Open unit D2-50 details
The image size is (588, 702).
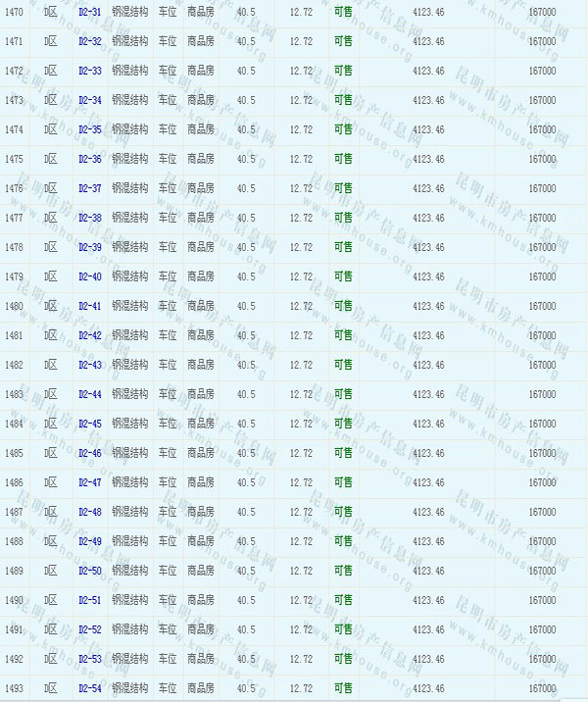pos(89,571)
